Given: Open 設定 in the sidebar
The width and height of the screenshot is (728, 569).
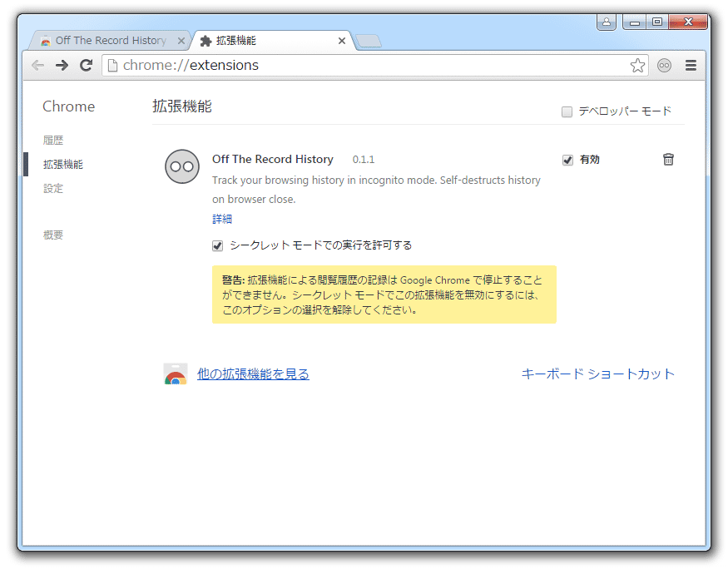Looking at the screenshot, I should [x=53, y=189].
